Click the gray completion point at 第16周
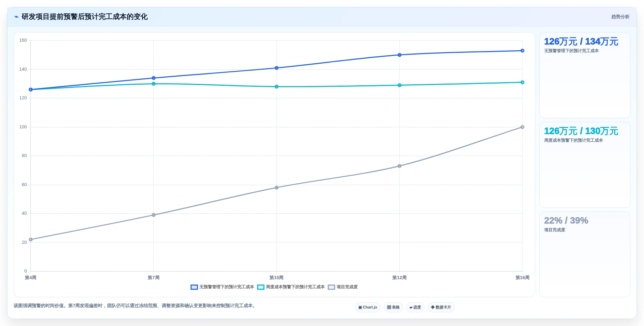Screen dimensions: 644x326 pyautogui.click(x=522, y=127)
